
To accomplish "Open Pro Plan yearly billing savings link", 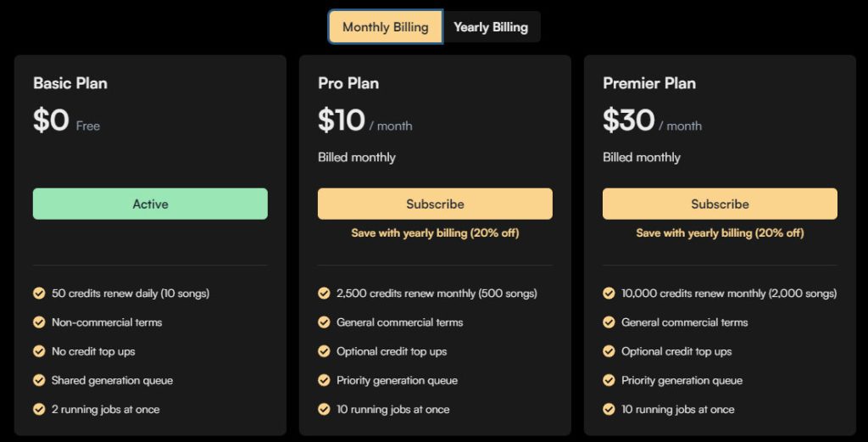I will pos(435,233).
